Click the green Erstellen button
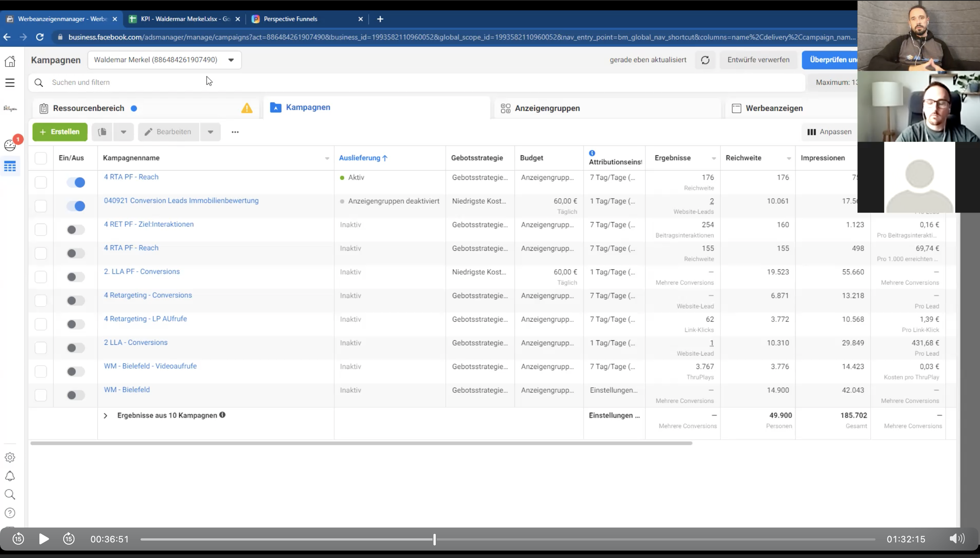980x558 pixels. (x=60, y=132)
